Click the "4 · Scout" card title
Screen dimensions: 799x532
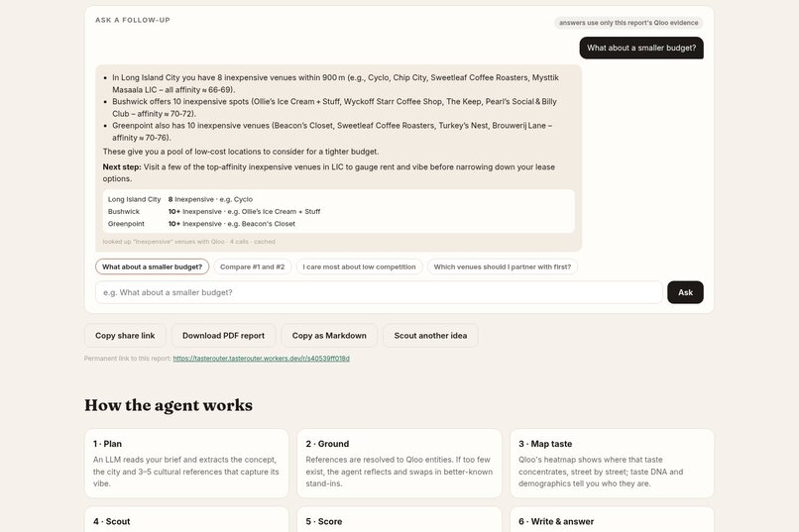tap(112, 521)
